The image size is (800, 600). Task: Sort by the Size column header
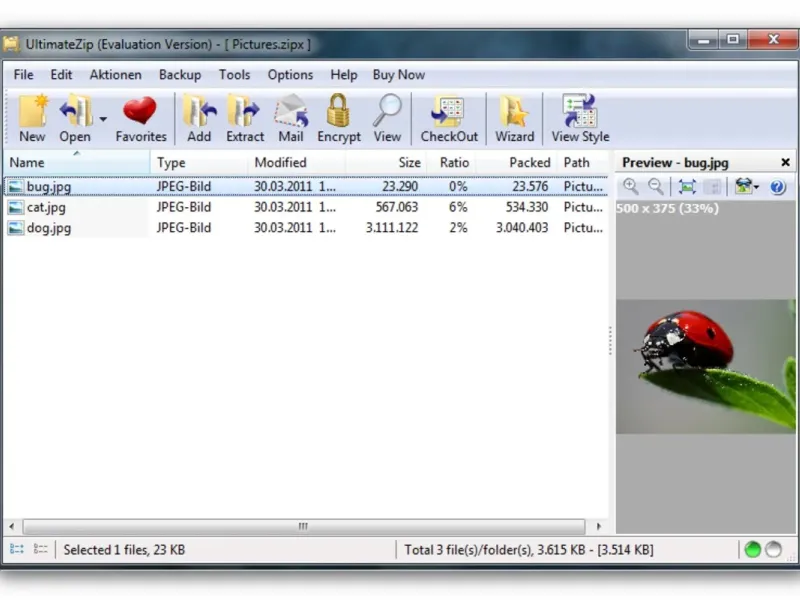[x=386, y=163]
